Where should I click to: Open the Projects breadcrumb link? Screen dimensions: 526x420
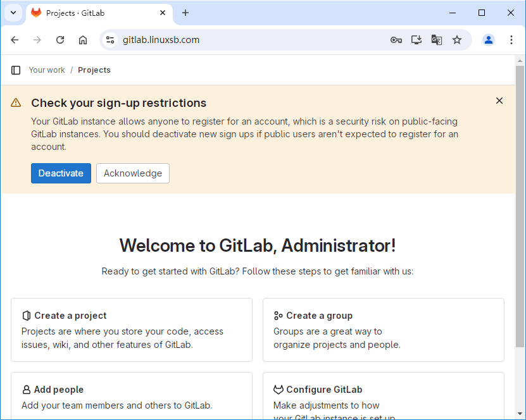[x=94, y=70]
